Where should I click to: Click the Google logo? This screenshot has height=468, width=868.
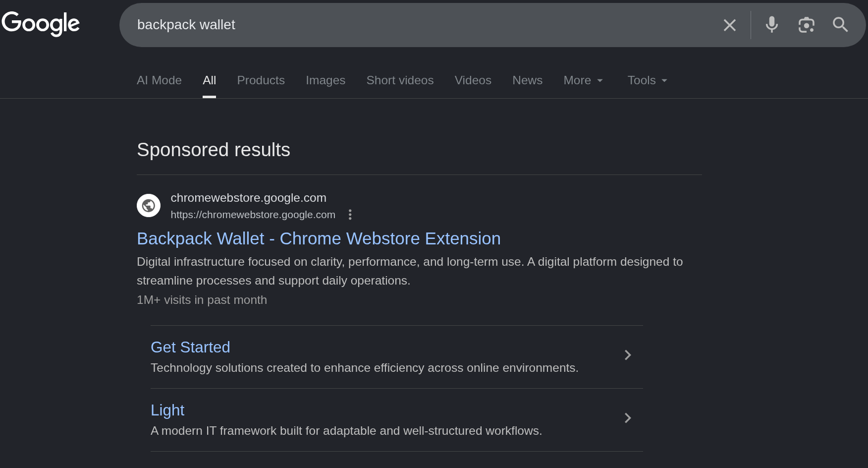click(x=41, y=23)
